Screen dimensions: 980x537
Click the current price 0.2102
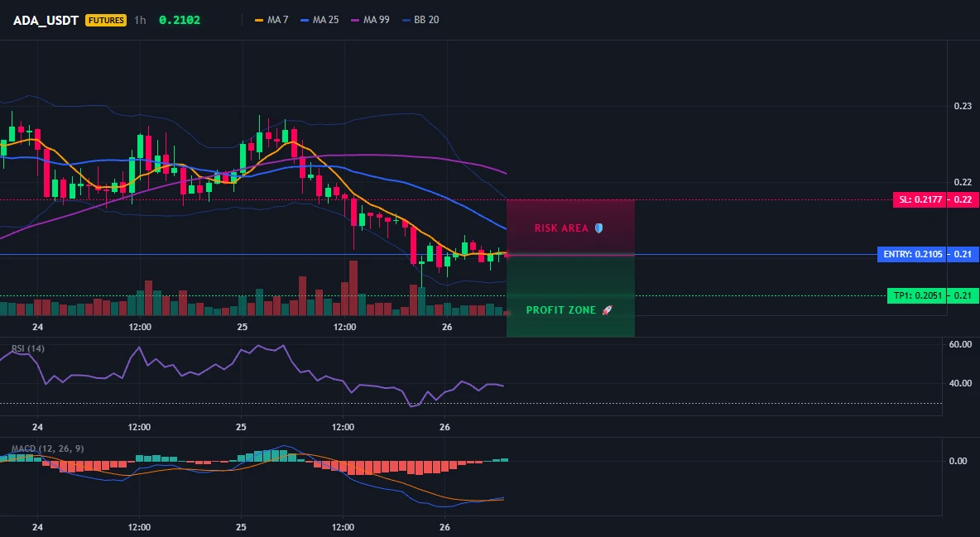(x=180, y=20)
